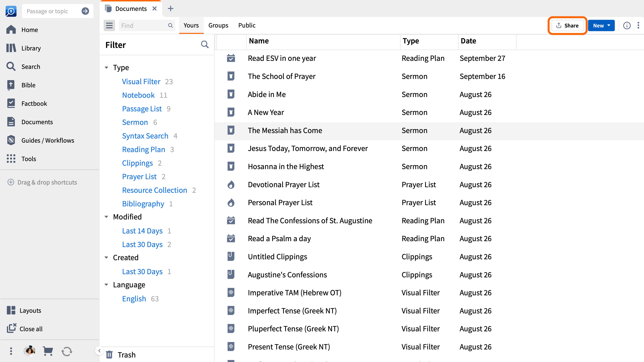This screenshot has height=362, width=644.
Task: Filter Modified by Last 14 Days
Action: (142, 231)
